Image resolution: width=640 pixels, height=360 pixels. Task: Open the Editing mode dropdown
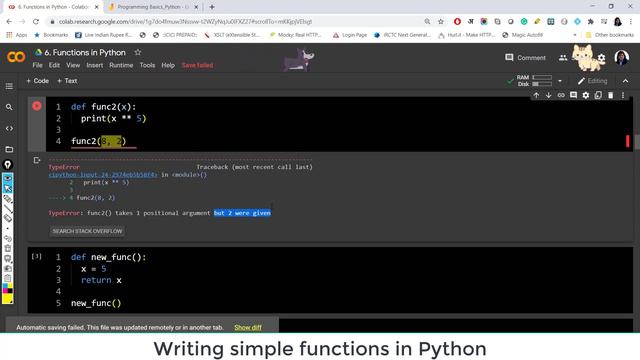click(592, 81)
